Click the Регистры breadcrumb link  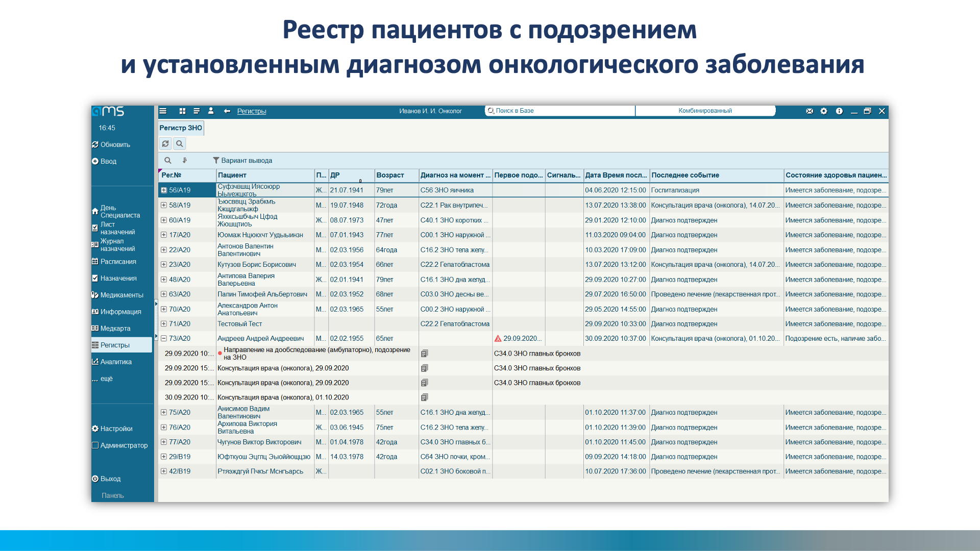pos(252,111)
